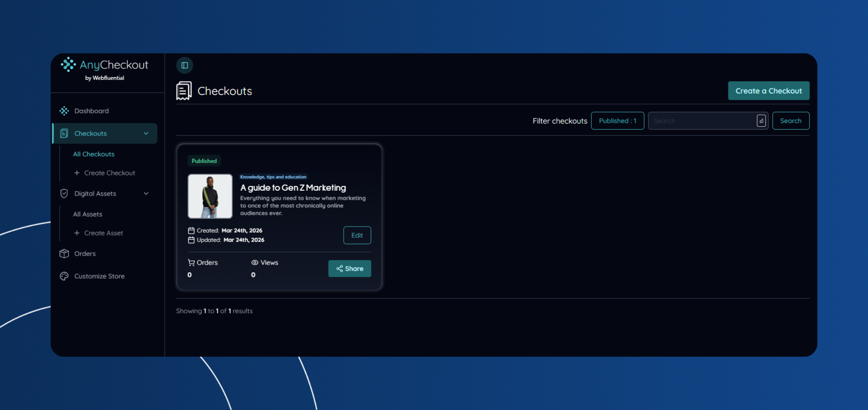The image size is (868, 410).
Task: Click the AnyCheckout logo
Action: pyautogui.click(x=105, y=65)
